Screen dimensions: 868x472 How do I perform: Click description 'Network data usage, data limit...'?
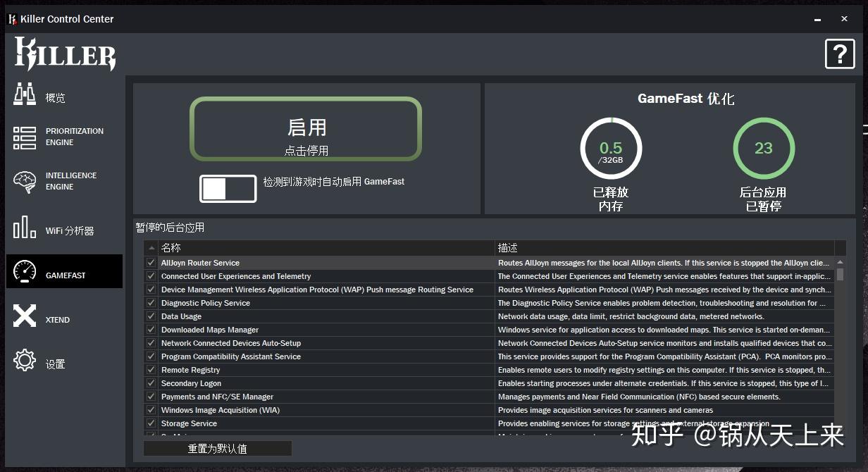pyautogui.click(x=631, y=316)
